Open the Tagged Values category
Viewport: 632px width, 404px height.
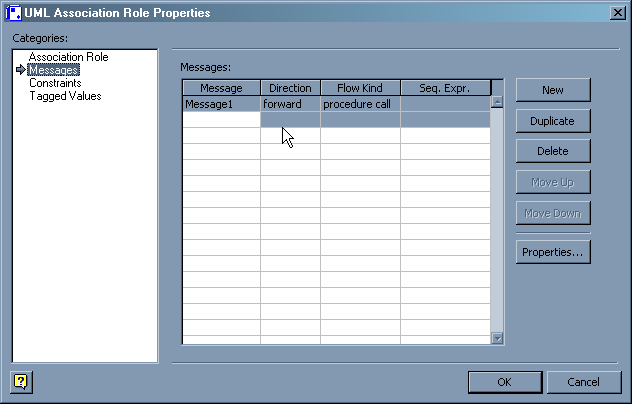click(65, 96)
